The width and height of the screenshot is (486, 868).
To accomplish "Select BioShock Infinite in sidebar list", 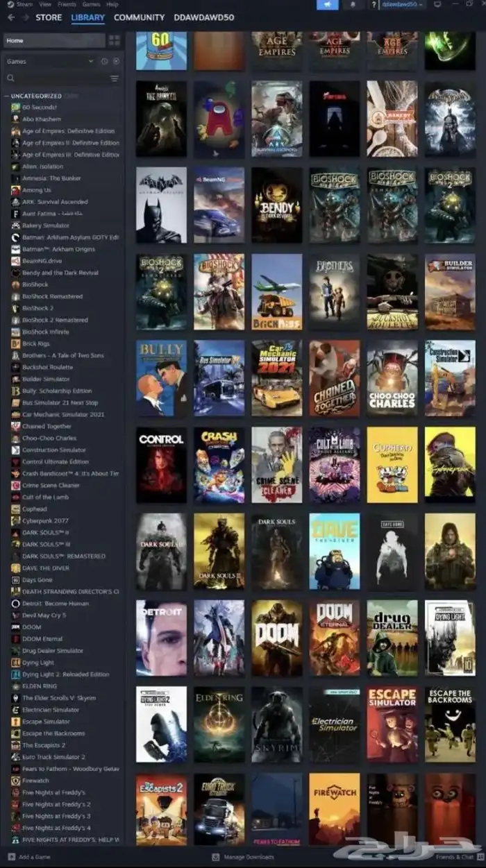I will click(45, 332).
